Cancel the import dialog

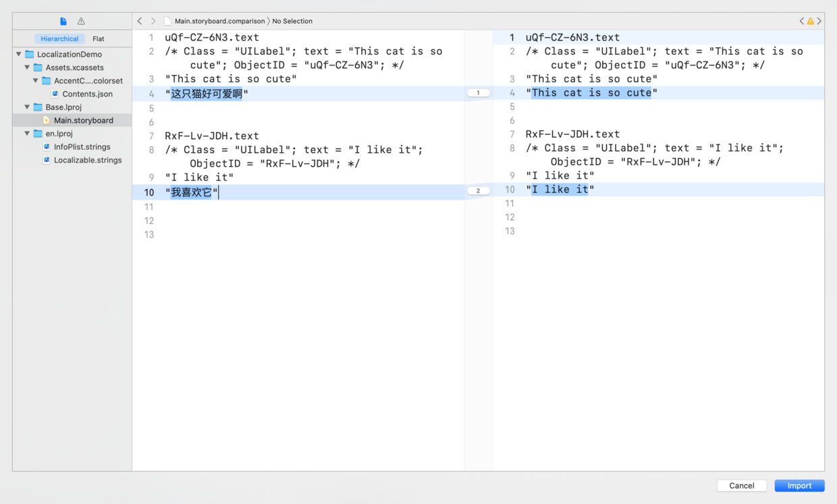pos(741,486)
